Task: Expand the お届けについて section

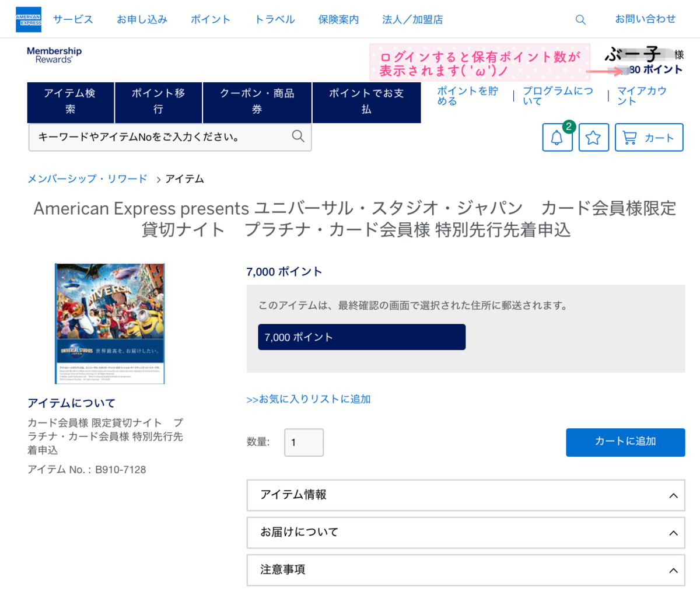Action: (466, 532)
